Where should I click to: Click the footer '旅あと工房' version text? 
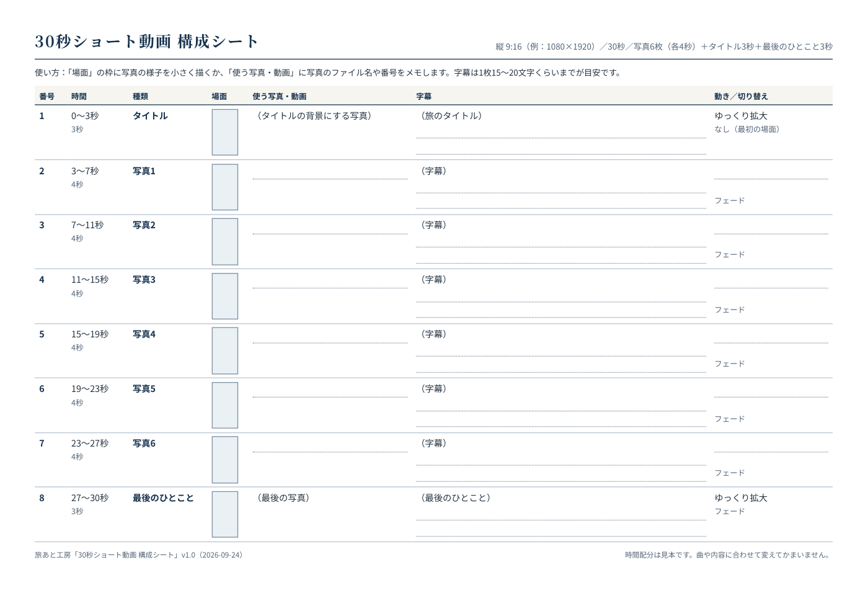click(x=140, y=555)
